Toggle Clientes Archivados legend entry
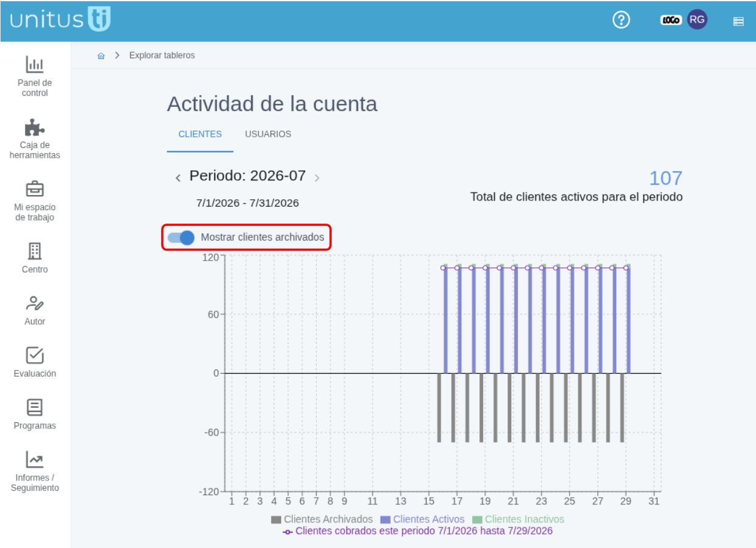This screenshot has width=756, height=548. pos(322,519)
